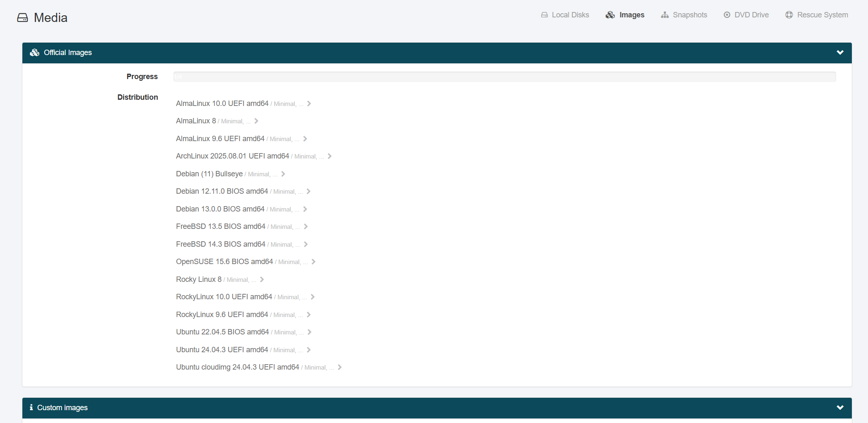Expand AlmaLinux 9.6 UEFI amd64 arrow
This screenshot has height=423, width=868.
click(x=305, y=139)
